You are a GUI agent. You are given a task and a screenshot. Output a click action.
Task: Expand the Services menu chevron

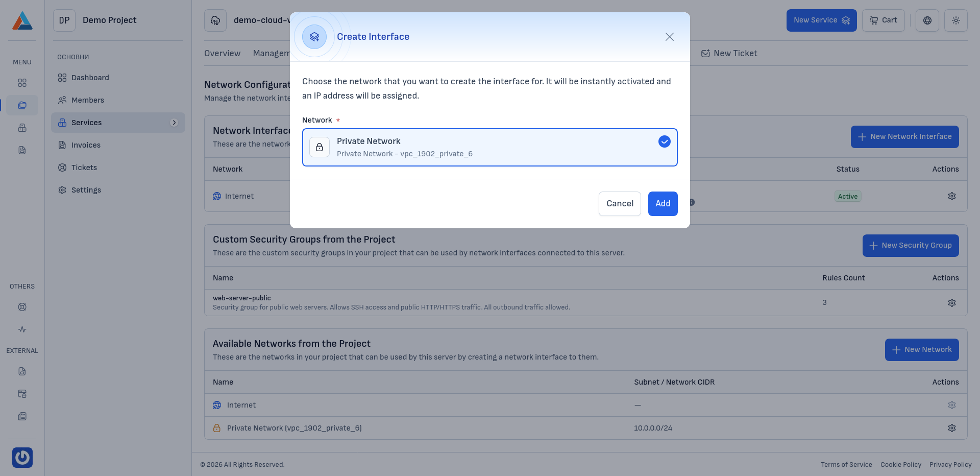[x=175, y=123]
